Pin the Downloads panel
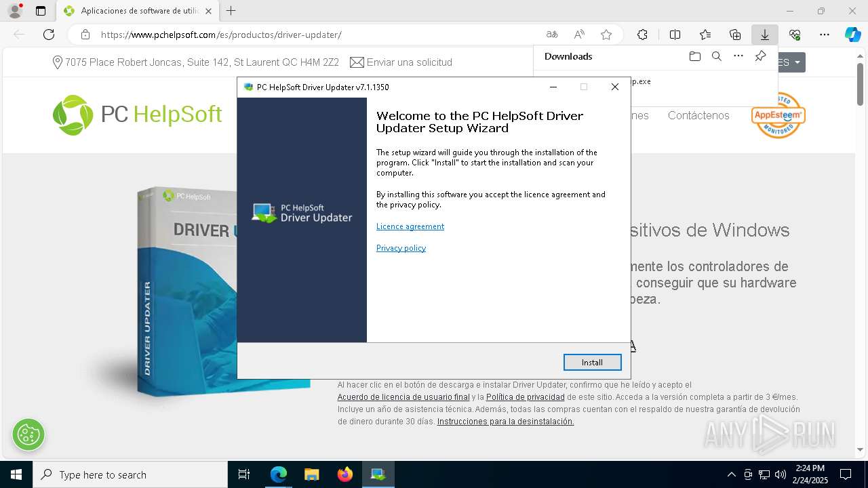 761,56
